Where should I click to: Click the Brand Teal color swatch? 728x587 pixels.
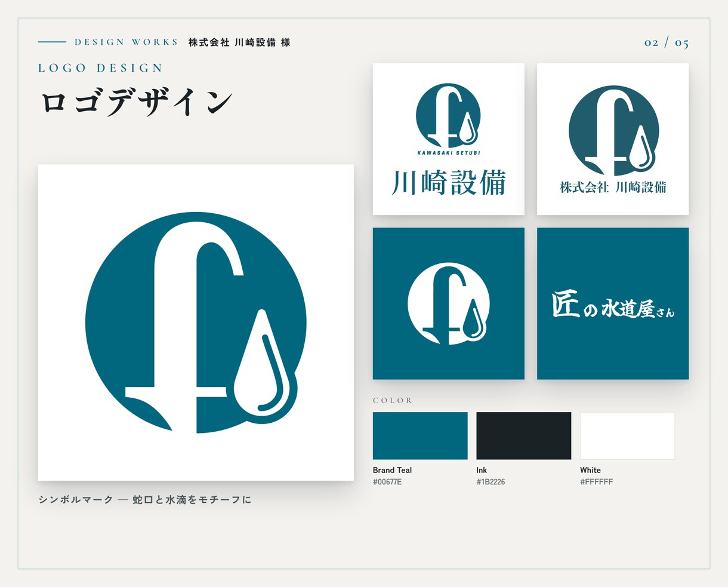coord(420,435)
